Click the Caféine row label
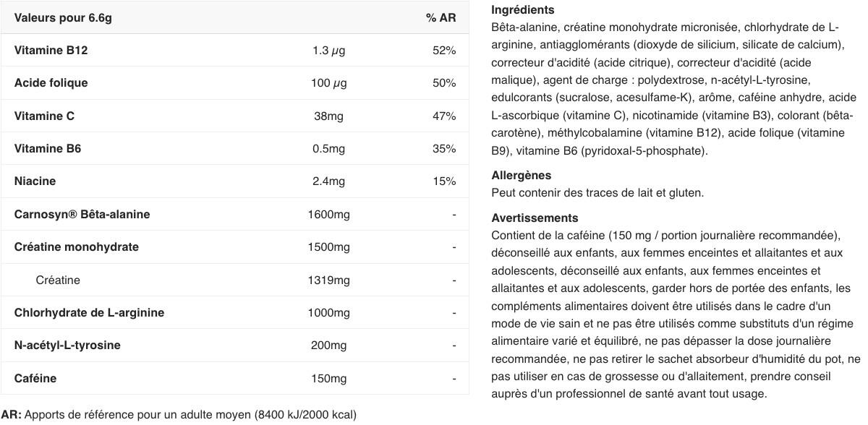The height and width of the screenshot is (425, 868). tap(35, 378)
